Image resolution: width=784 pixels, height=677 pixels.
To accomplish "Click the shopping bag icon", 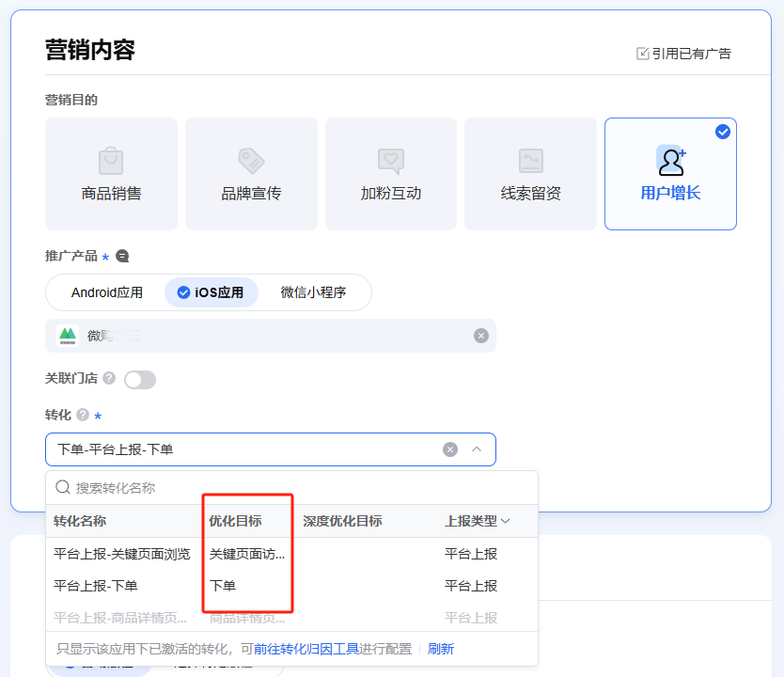I will pos(111,161).
